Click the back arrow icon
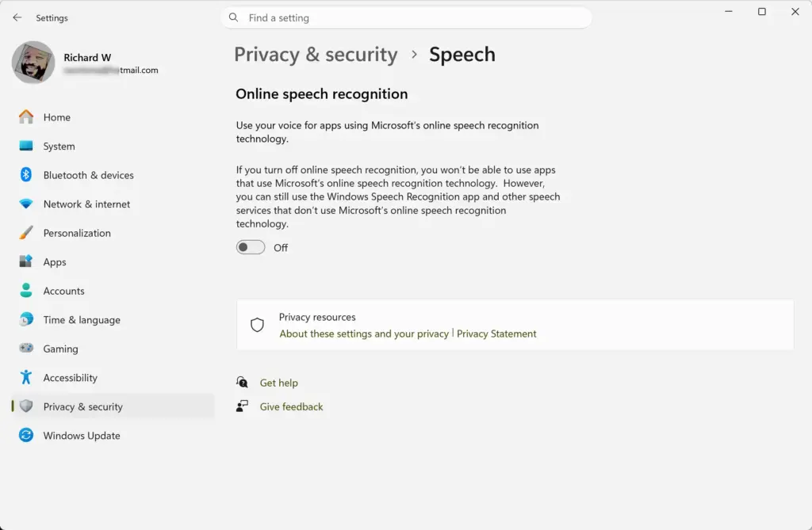Screen dimensions: 812x530 17,17
